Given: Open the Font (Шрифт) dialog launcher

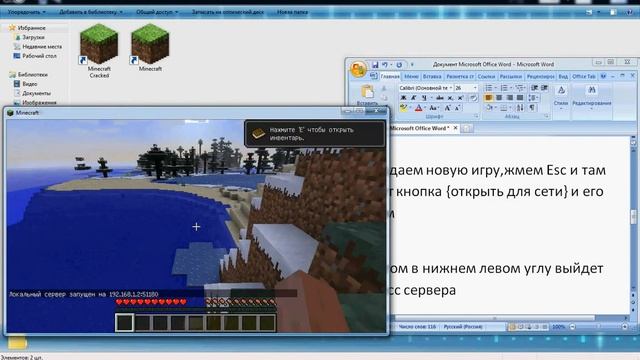Looking at the screenshot, I should point(476,116).
